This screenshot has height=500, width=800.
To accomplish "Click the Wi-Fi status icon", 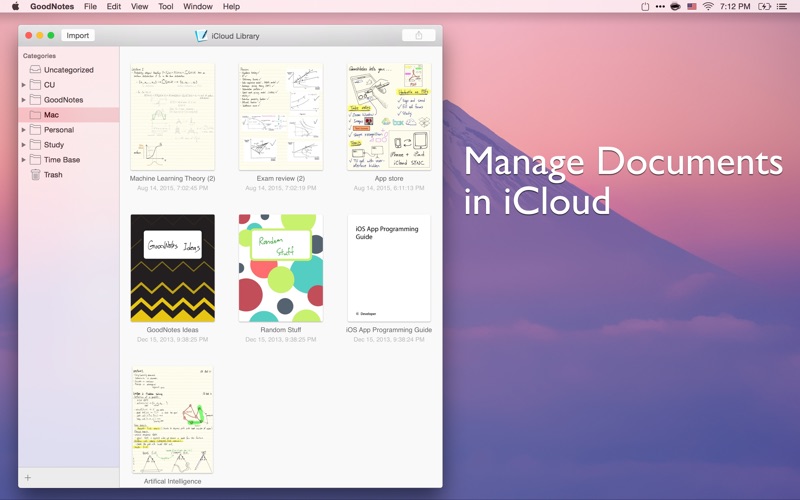I will click(707, 6).
